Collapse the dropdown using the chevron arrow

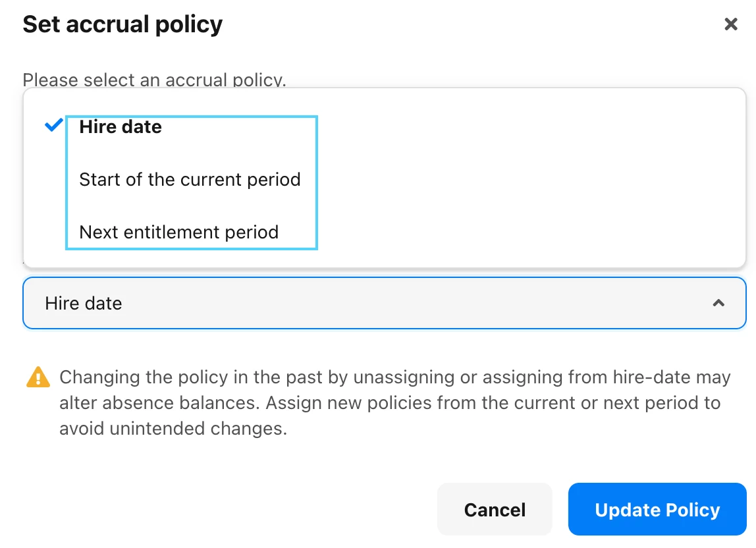[x=718, y=303]
